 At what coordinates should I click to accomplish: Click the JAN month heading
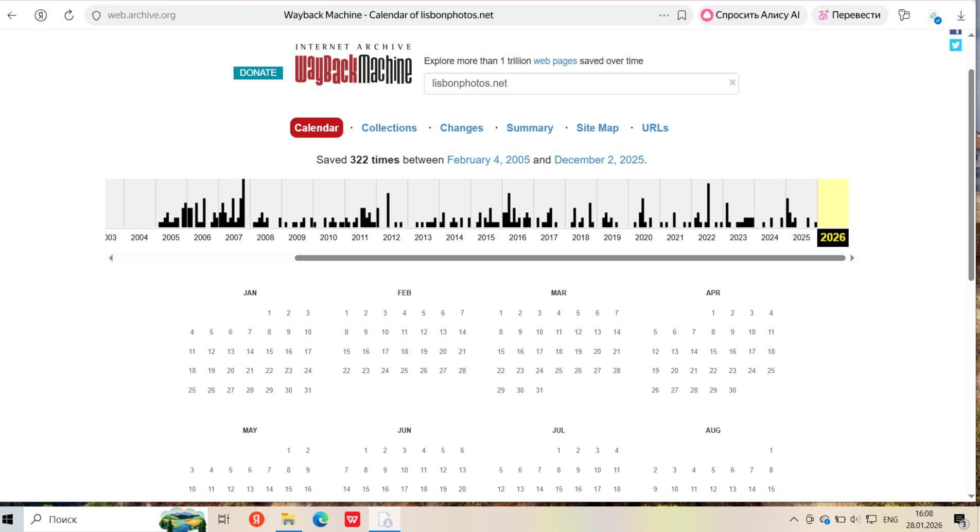[250, 293]
